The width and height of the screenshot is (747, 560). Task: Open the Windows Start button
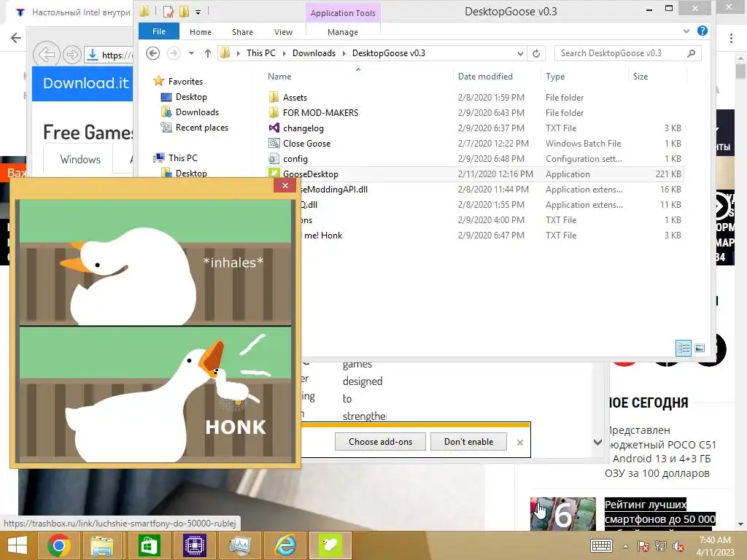[x=18, y=545]
